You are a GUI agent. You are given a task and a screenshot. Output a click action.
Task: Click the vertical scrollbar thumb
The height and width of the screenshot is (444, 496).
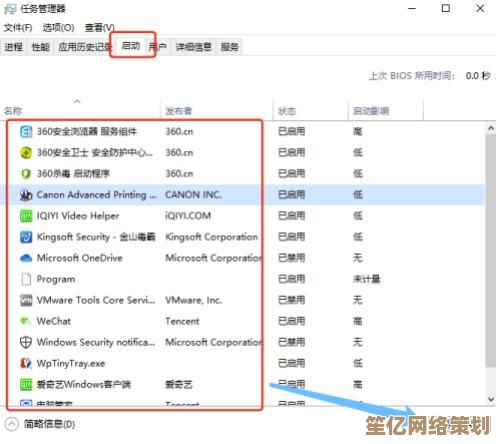tap(491, 251)
